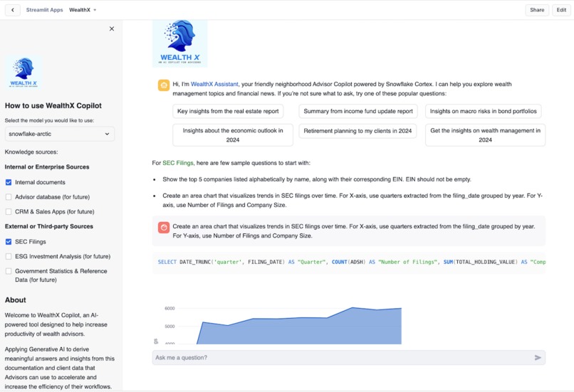Select Insights about the economic outlook in 2024
The height and width of the screenshot is (392, 574).
(x=233, y=135)
